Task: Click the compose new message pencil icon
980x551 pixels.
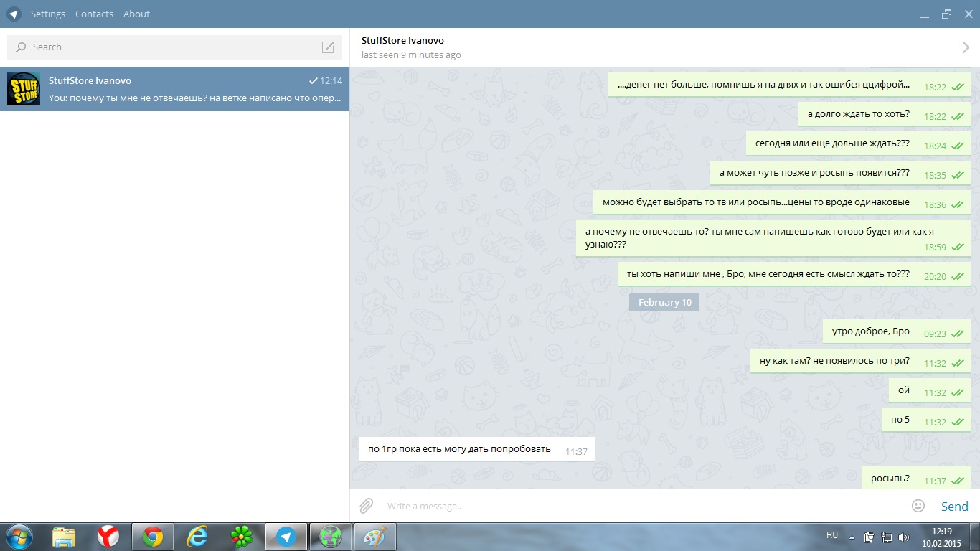Action: pos(328,47)
